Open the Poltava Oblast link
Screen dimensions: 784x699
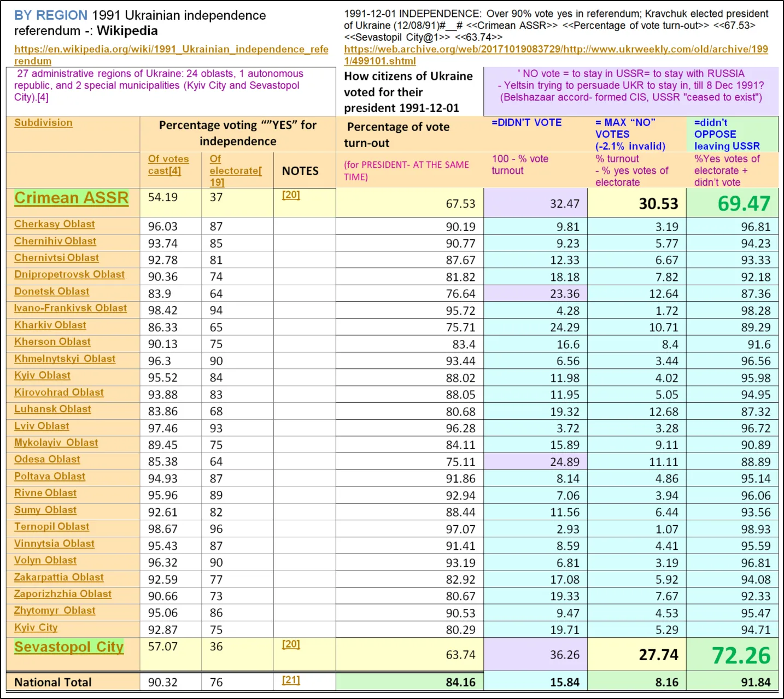click(x=50, y=476)
